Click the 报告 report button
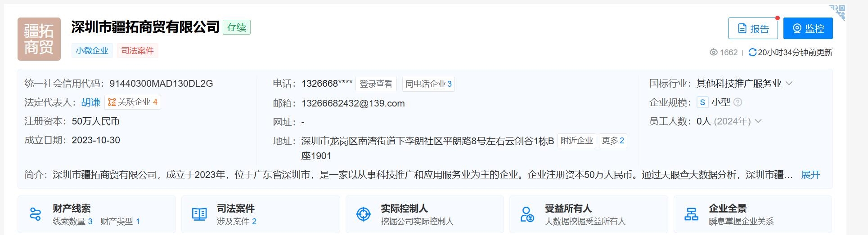This screenshot has height=235, width=868. pos(753,29)
